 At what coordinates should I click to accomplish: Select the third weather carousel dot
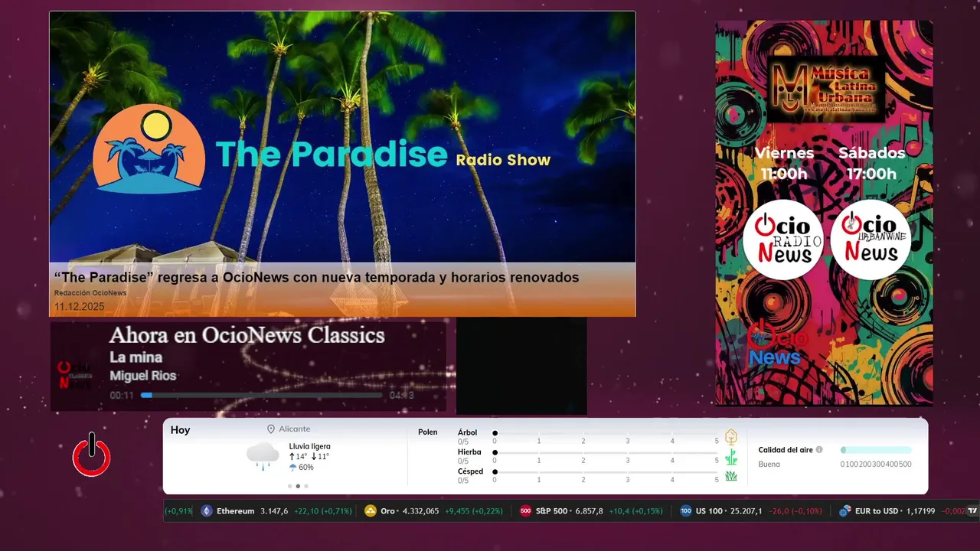click(x=306, y=486)
